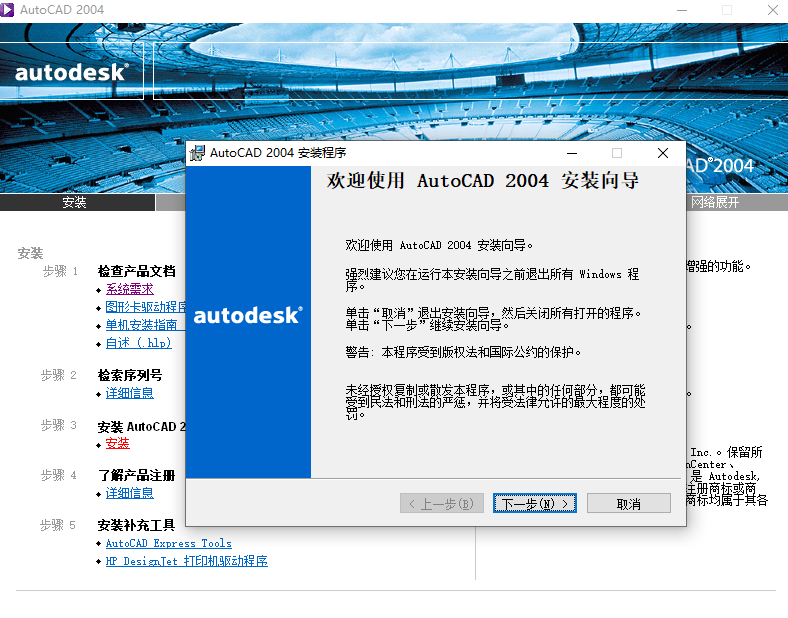Open 详细信息 link under 了解产品注册
Viewport: 788px width, 618px height.
(x=130, y=493)
